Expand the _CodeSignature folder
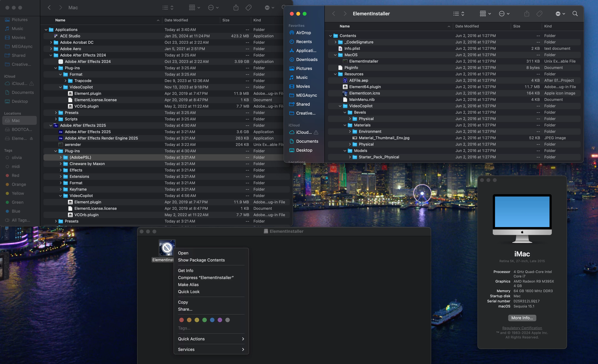Image resolution: width=598 pixels, height=364 pixels. click(335, 42)
